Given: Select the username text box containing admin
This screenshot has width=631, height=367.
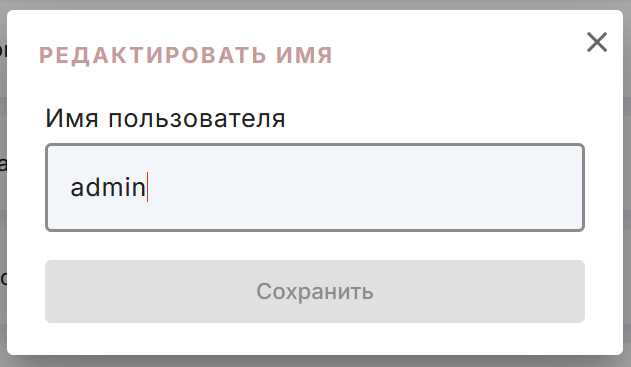Looking at the screenshot, I should (315, 187).
